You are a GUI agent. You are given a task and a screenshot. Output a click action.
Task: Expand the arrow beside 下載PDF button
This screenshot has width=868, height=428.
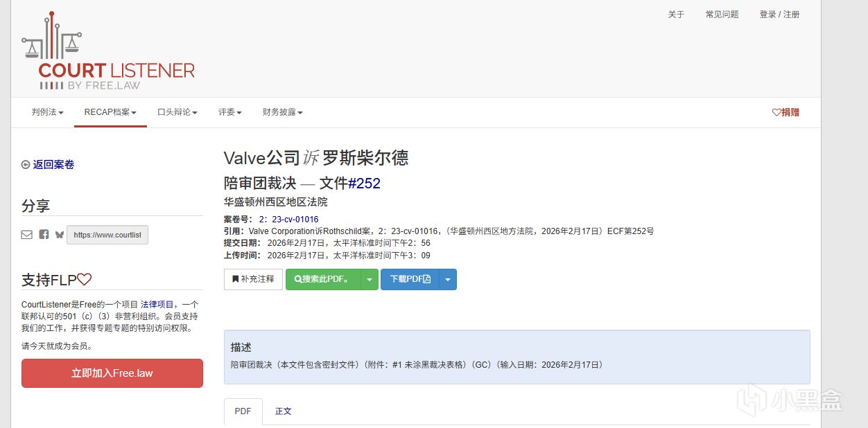point(448,279)
